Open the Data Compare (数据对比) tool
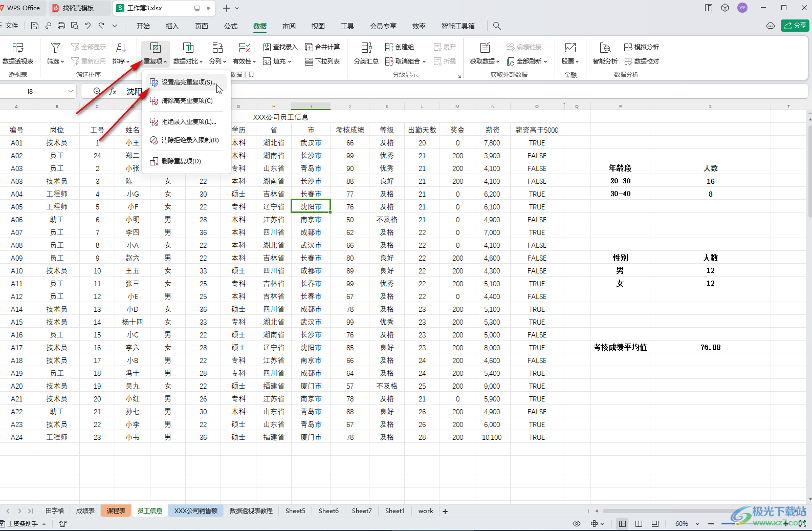Image resolution: width=812 pixels, height=531 pixels. [x=188, y=53]
